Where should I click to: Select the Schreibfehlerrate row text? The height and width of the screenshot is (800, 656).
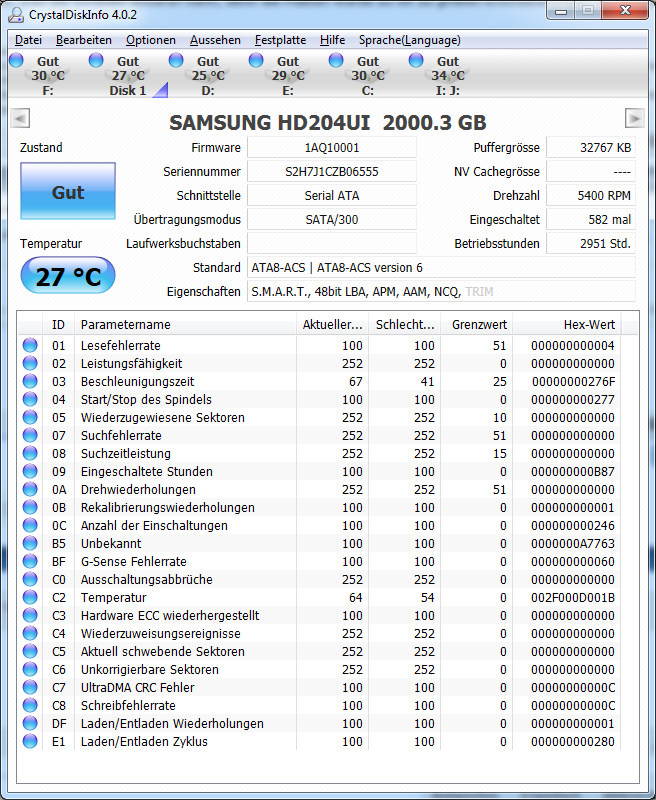point(128,705)
